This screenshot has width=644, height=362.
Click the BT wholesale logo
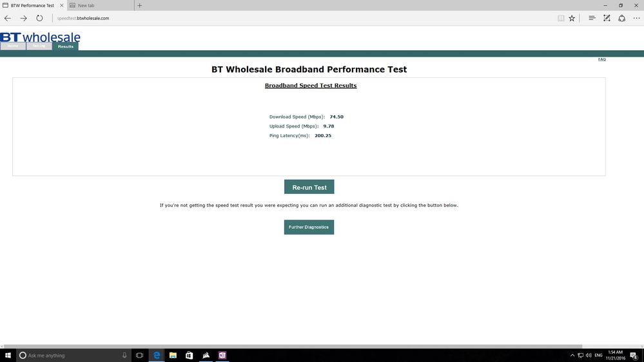(40, 37)
